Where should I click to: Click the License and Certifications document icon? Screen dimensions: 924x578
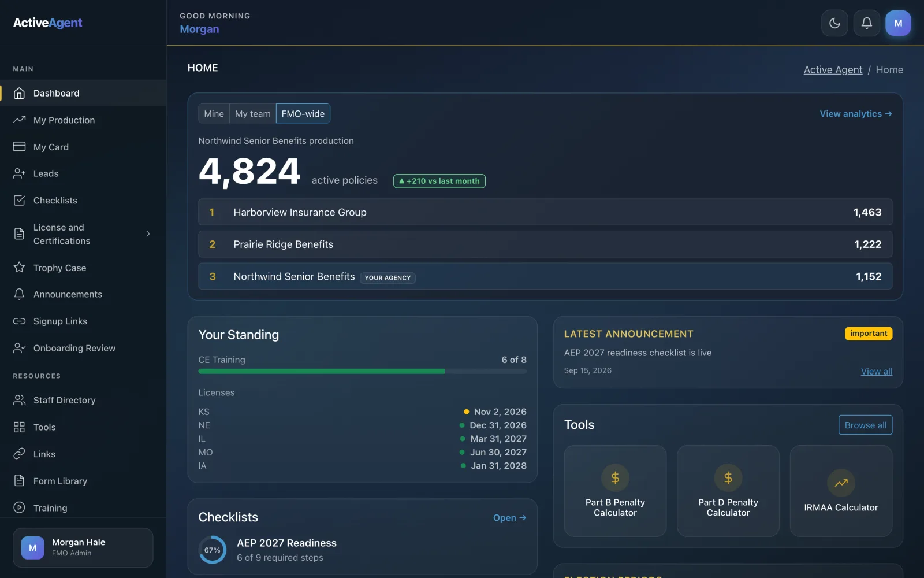point(19,234)
